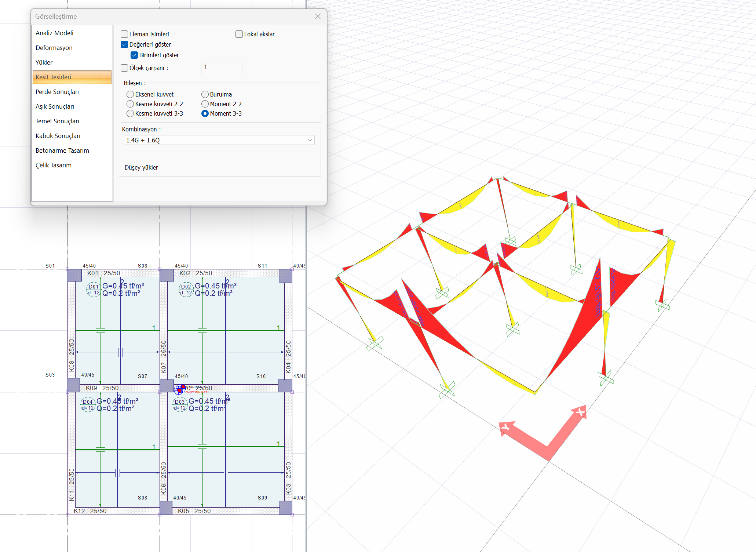756x552 pixels.
Task: Click the D03 slab label circle
Action: tap(180, 405)
